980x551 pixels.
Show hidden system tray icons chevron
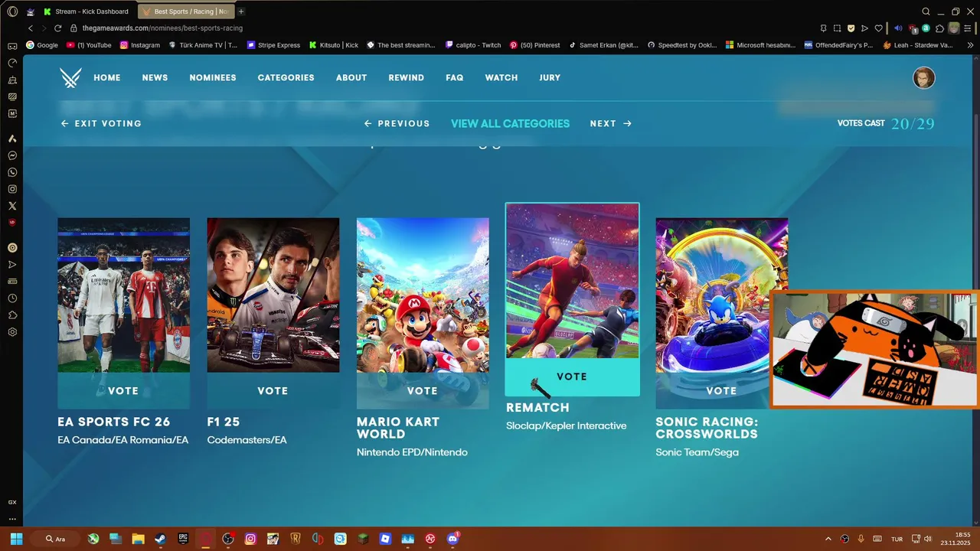[x=828, y=539]
